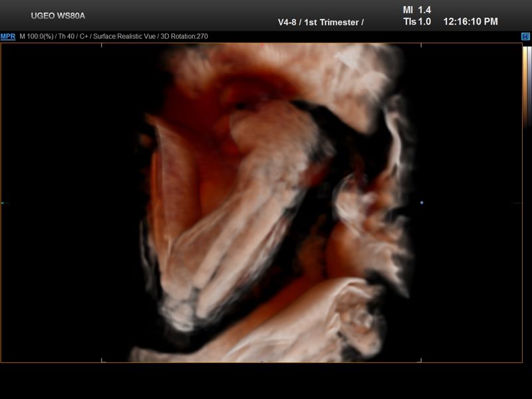Screen dimensions: 532x399
Task: Click the blue dot marker right of volume
Action: click(x=422, y=202)
